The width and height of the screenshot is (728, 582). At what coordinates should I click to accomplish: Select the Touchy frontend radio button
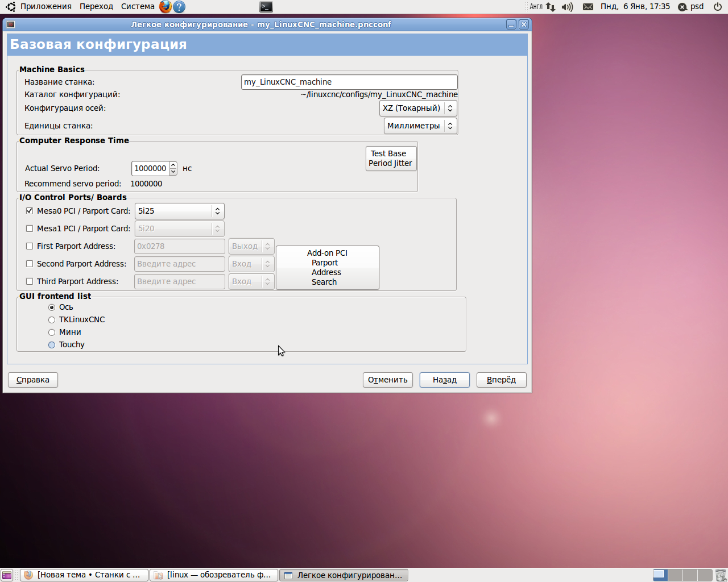[52, 345]
